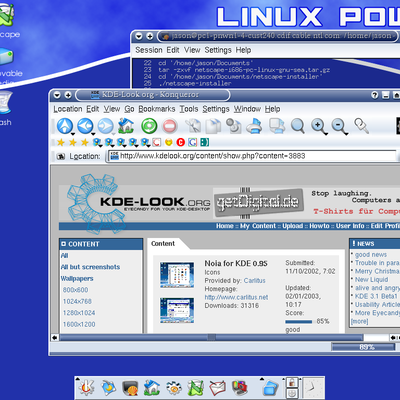Open the K menu in the panel
400x400 pixels.
(x=86, y=388)
